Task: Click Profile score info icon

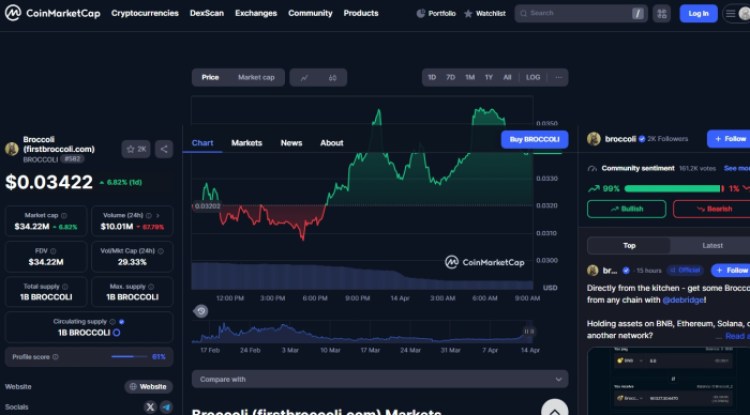Action: 55,357
